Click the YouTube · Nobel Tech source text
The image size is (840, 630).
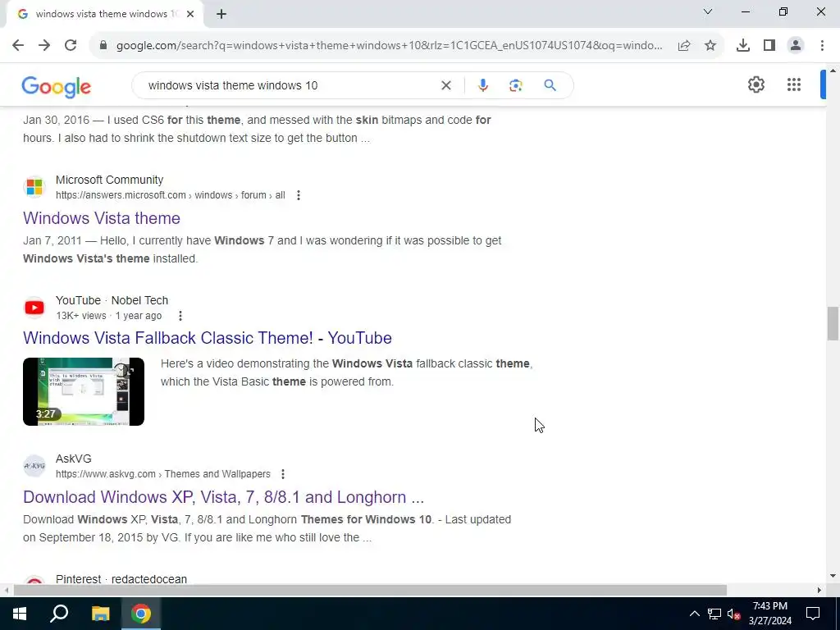[112, 300]
